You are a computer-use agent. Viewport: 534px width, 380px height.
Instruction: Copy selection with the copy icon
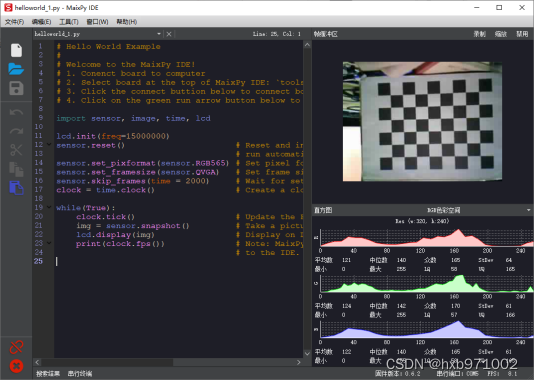click(16, 169)
